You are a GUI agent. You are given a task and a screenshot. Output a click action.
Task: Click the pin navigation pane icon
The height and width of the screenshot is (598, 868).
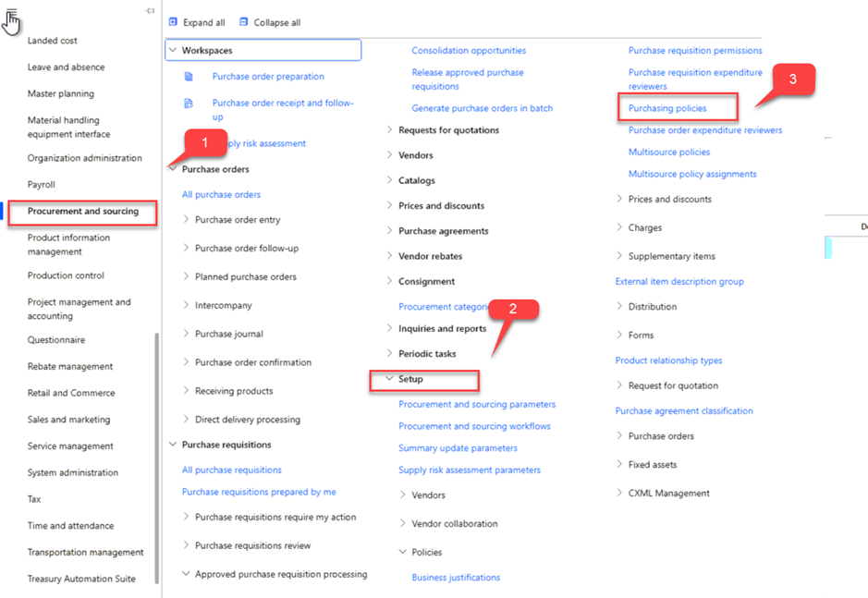point(150,10)
